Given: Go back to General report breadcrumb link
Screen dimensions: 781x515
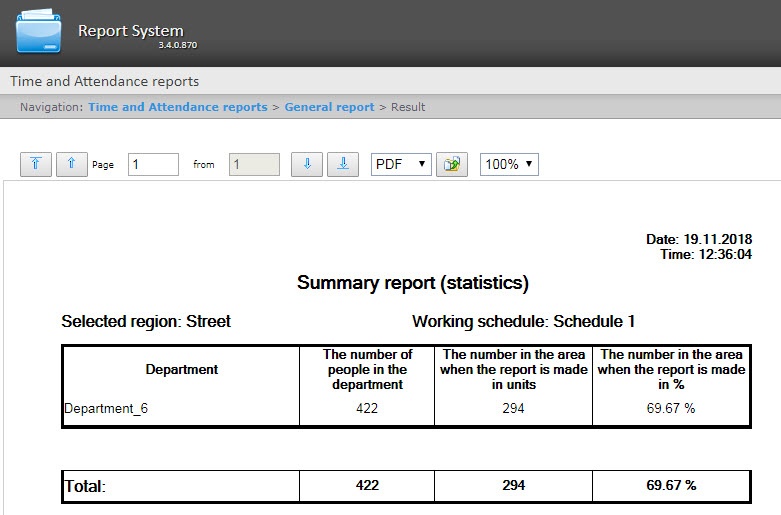Looking at the screenshot, I should 329,107.
